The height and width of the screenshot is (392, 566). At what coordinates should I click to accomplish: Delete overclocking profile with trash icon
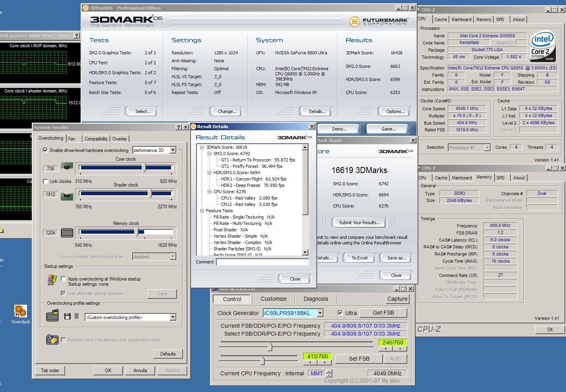pos(77,316)
